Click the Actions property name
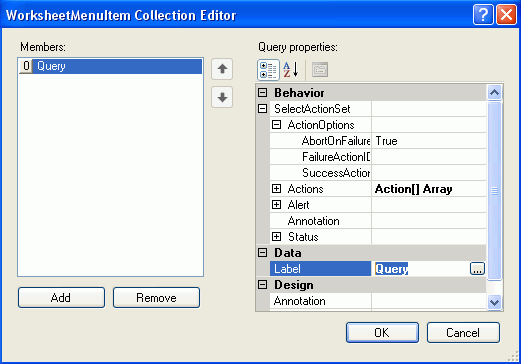The height and width of the screenshot is (364, 521). pos(305,189)
